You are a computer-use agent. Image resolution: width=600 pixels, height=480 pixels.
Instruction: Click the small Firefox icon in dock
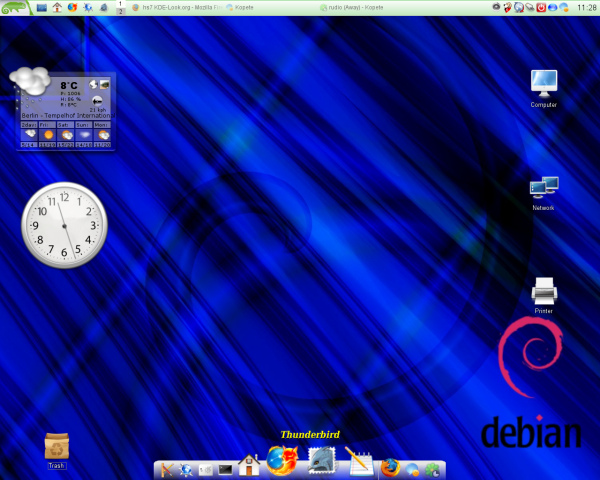(x=390, y=468)
